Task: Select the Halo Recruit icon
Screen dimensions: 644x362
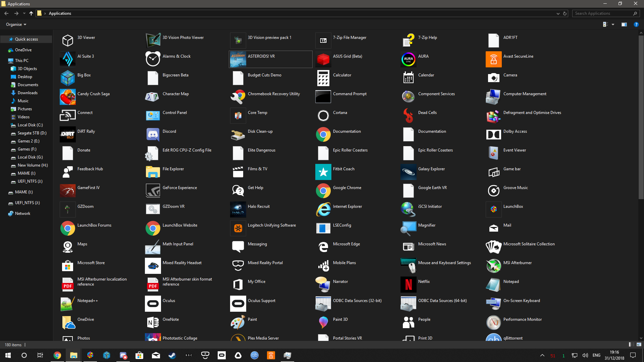Action: tap(238, 209)
